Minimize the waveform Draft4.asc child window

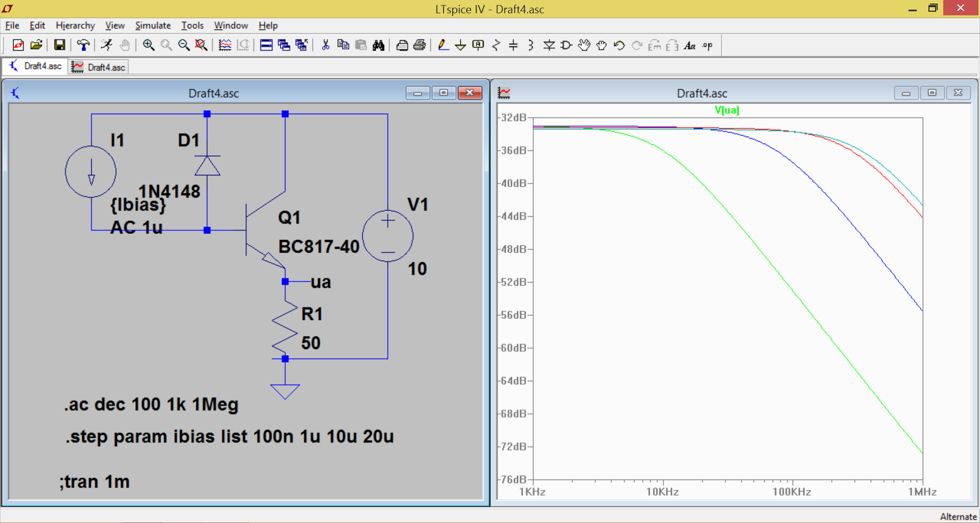pos(906,92)
